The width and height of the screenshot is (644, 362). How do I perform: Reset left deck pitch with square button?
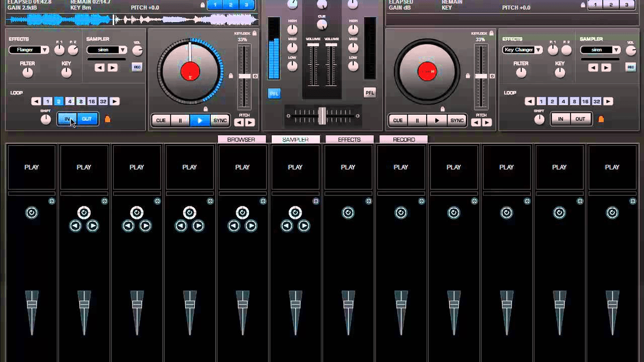pos(255,76)
